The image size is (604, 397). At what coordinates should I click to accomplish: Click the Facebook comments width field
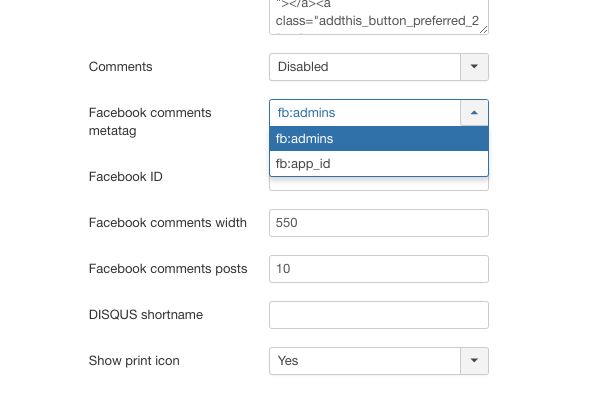379,223
